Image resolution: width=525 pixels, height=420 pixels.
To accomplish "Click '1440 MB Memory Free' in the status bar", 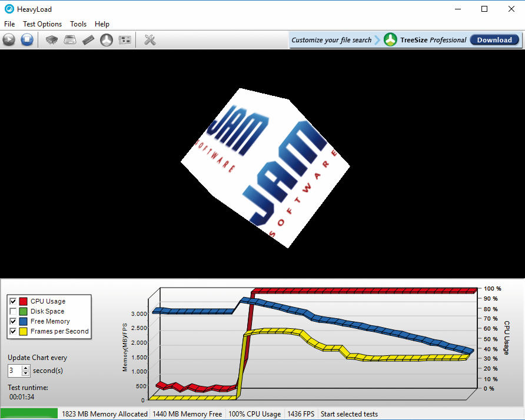I will click(x=187, y=414).
